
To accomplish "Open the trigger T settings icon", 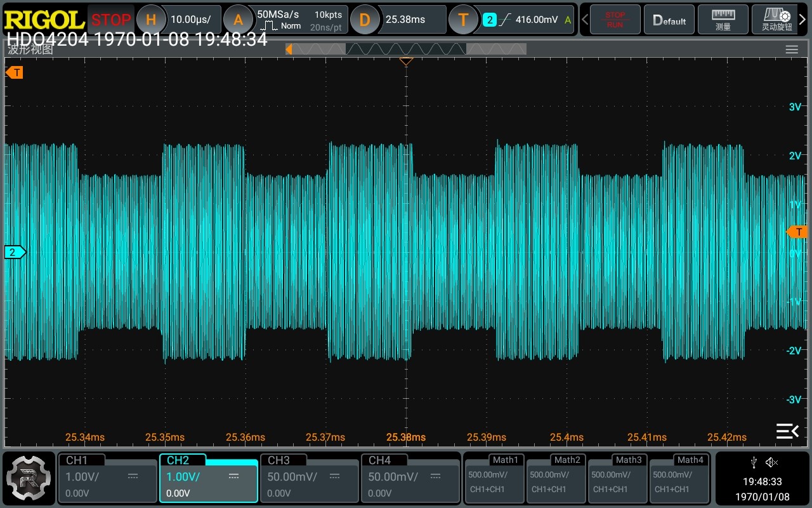I will [x=463, y=20].
